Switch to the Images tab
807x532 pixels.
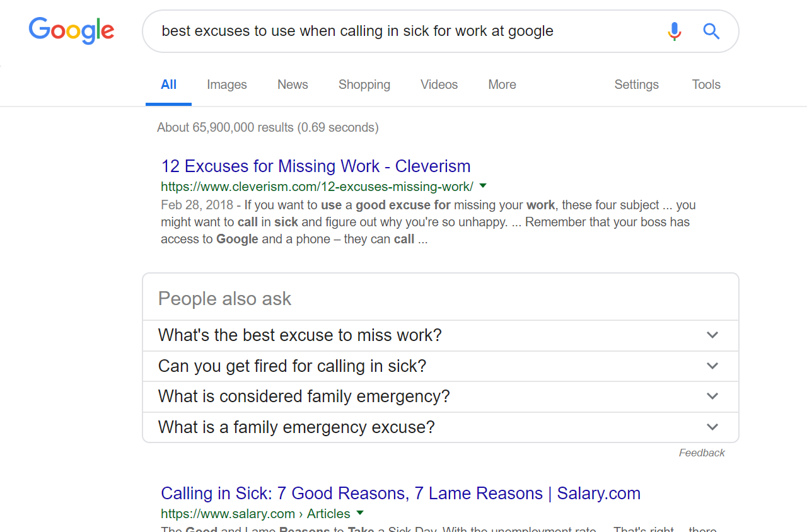226,84
